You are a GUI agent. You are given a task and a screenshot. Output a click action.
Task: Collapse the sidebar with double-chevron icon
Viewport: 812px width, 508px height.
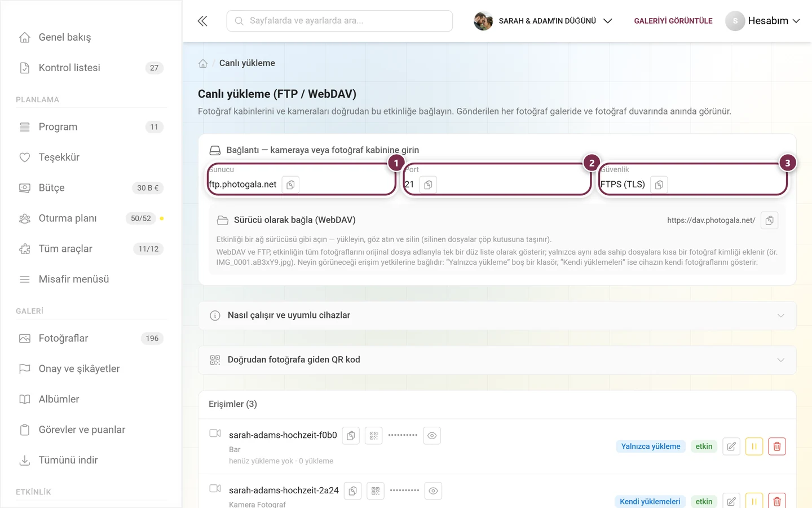coord(202,21)
